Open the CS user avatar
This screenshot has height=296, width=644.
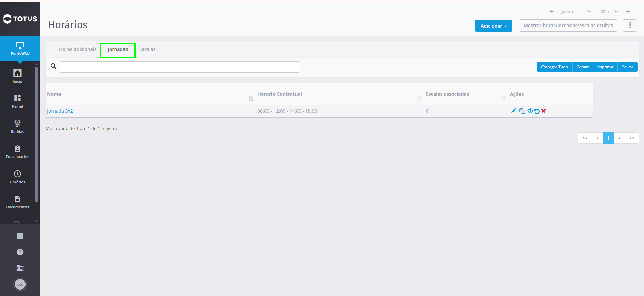(20, 284)
